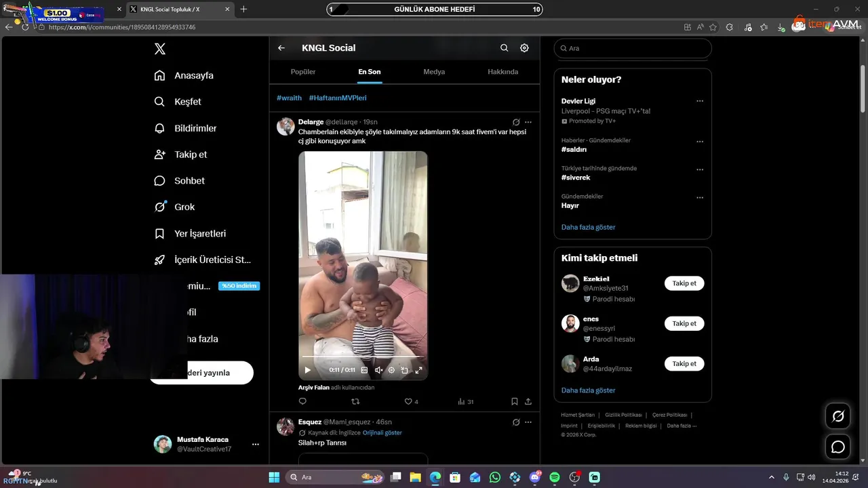Repost Delarge's post

click(355, 401)
